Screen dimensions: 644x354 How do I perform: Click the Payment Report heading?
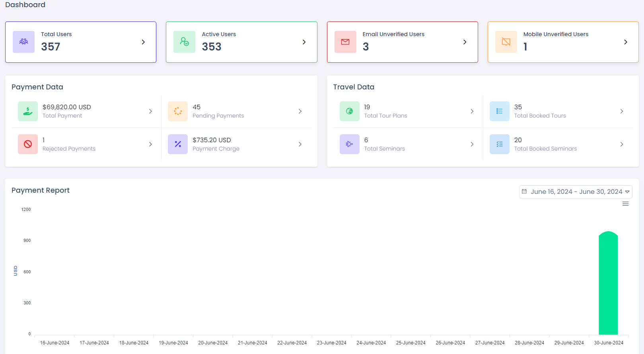click(41, 190)
